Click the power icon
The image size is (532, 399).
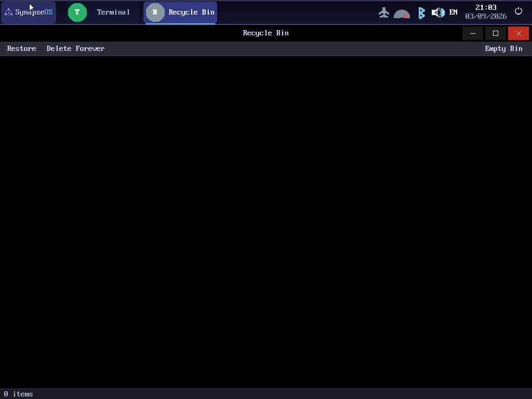coord(518,11)
